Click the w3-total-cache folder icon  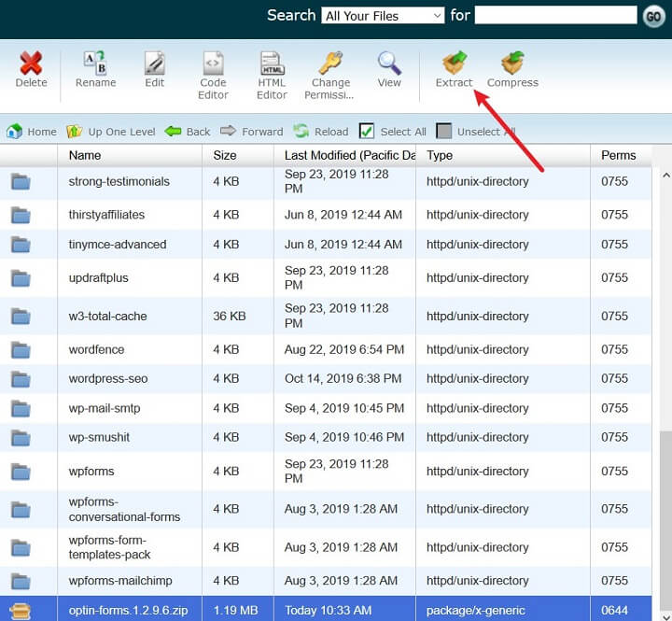[x=21, y=316]
